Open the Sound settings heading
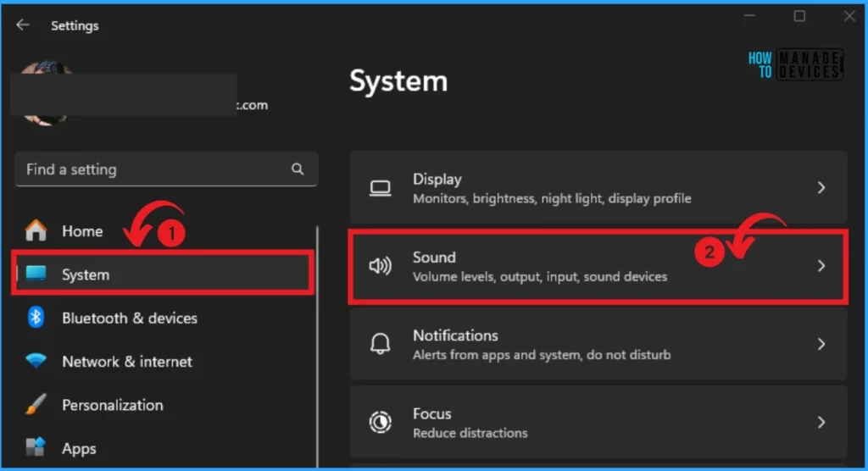The image size is (868, 471). (x=434, y=258)
